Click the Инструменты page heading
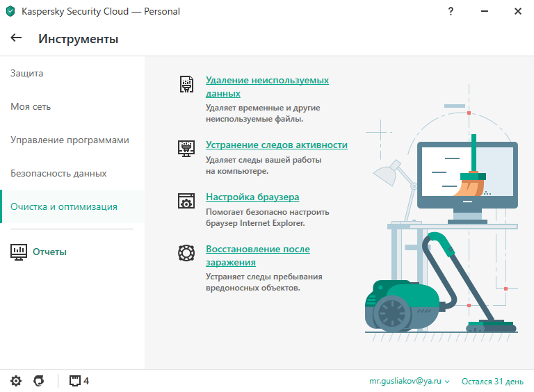The image size is (534, 392). coord(79,39)
